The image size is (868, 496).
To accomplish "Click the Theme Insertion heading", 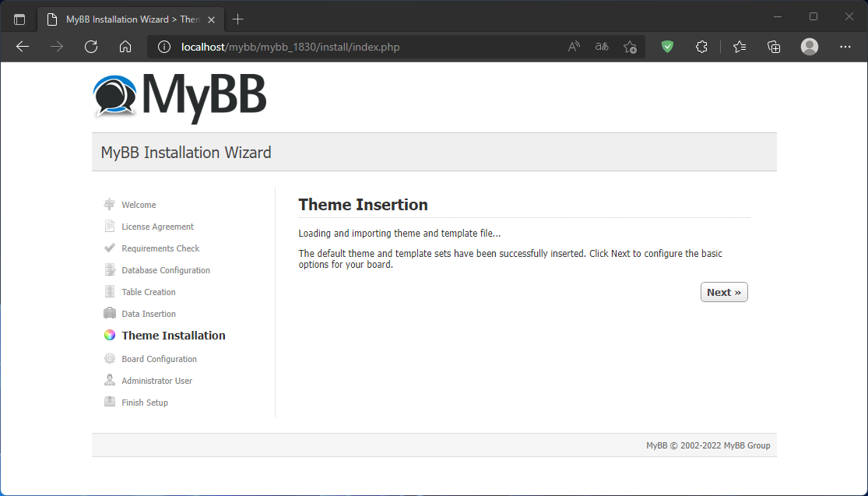I will pyautogui.click(x=363, y=205).
